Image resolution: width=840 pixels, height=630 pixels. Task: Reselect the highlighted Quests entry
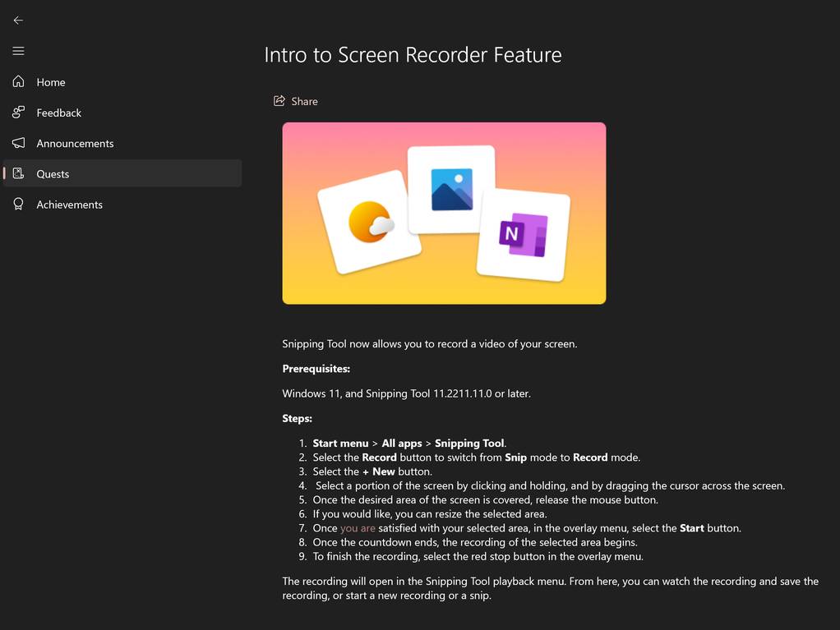pos(53,173)
